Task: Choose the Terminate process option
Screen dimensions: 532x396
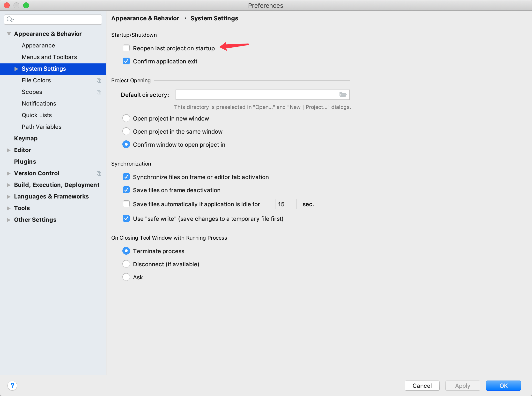Action: [126, 251]
